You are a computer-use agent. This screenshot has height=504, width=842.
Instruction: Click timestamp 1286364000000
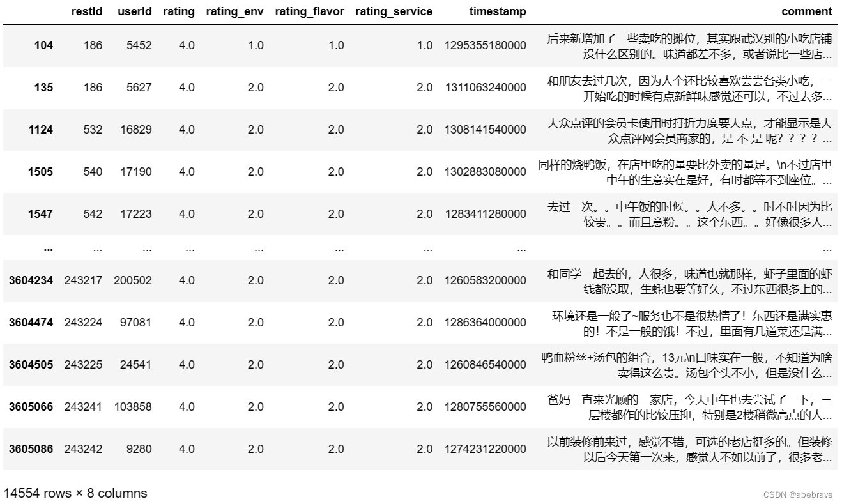(486, 323)
